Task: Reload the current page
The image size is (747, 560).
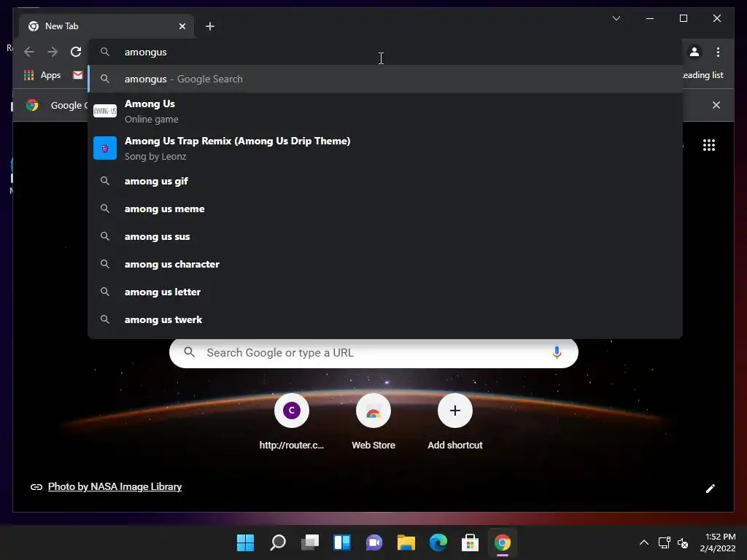Action: pos(76,52)
